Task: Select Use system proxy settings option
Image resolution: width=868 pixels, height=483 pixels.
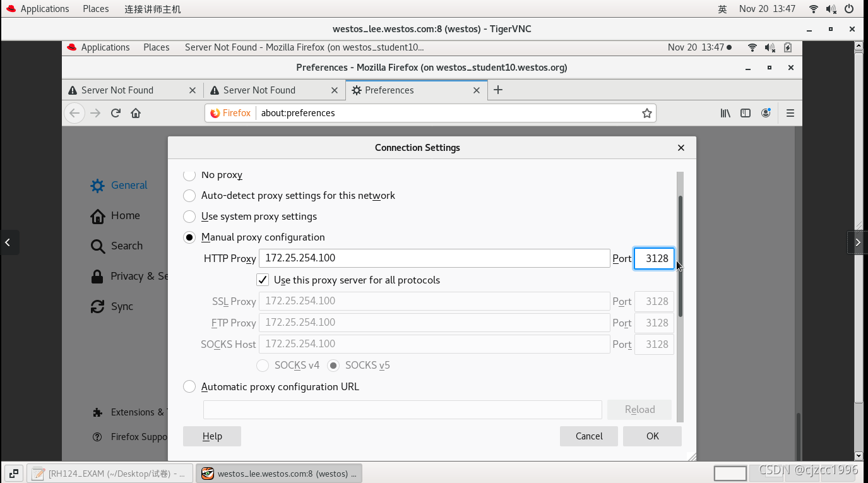Action: (189, 217)
